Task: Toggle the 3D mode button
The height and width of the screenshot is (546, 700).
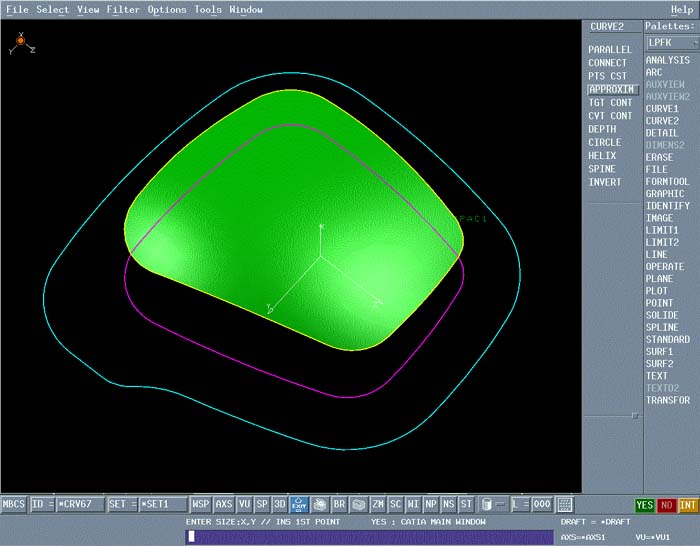Action: (279, 505)
